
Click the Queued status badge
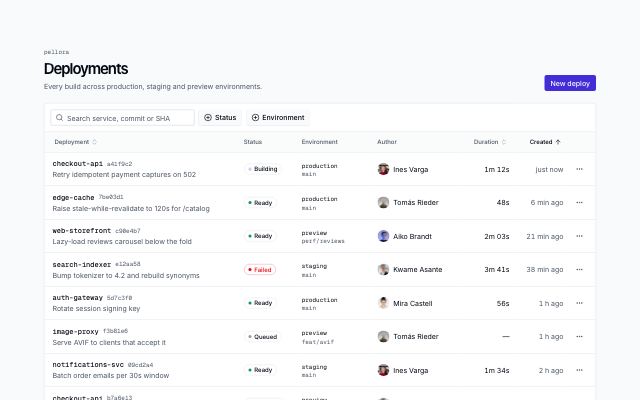262,337
